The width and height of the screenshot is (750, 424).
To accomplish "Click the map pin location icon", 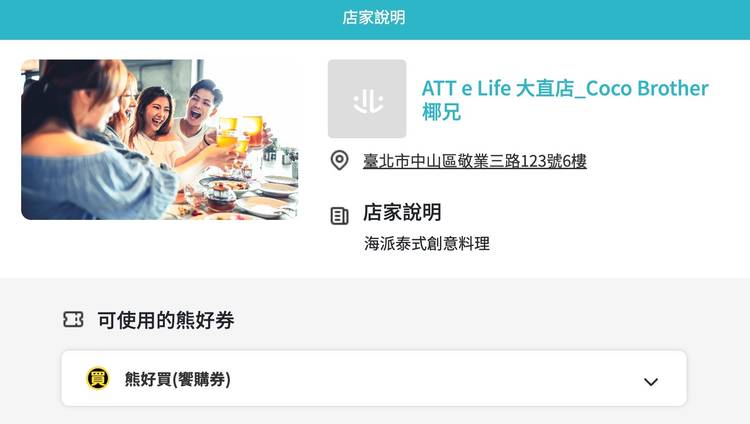I will [340, 160].
